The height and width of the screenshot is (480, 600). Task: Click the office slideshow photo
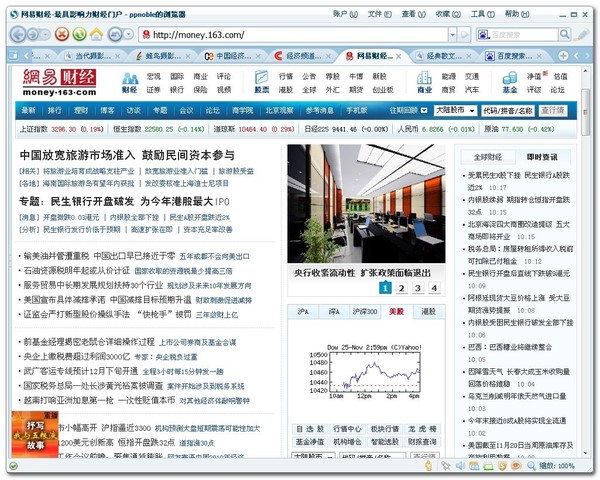[366, 203]
